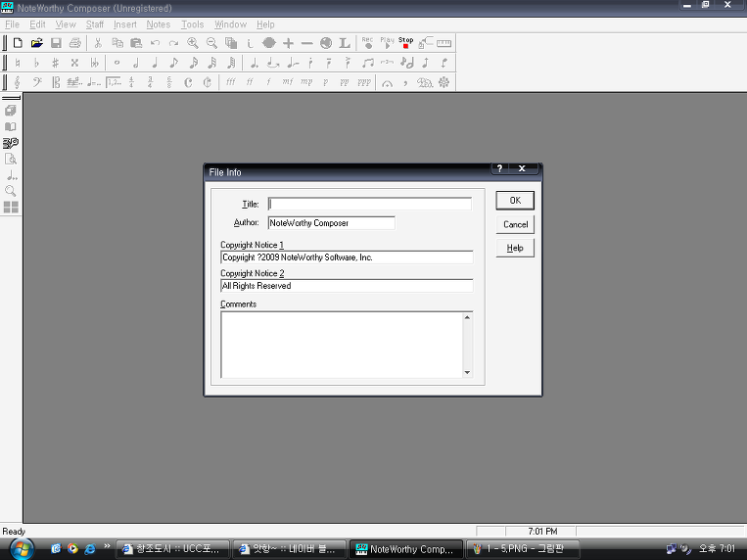The width and height of the screenshot is (747, 560).
Task: Click the Print icon in toolbar
Action: click(x=74, y=43)
